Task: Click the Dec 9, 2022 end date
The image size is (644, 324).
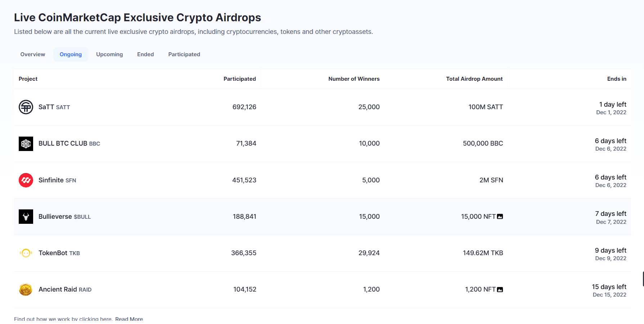Action: tap(611, 258)
